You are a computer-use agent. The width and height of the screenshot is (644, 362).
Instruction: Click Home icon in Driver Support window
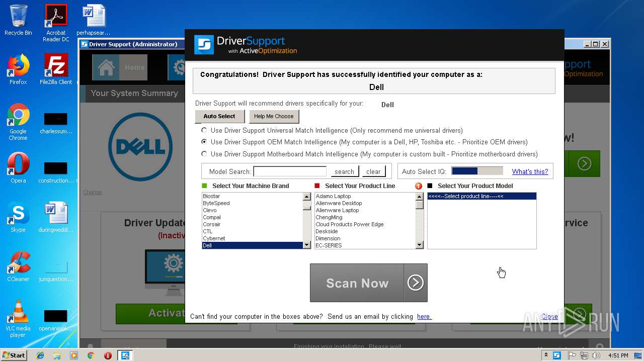[x=106, y=67]
